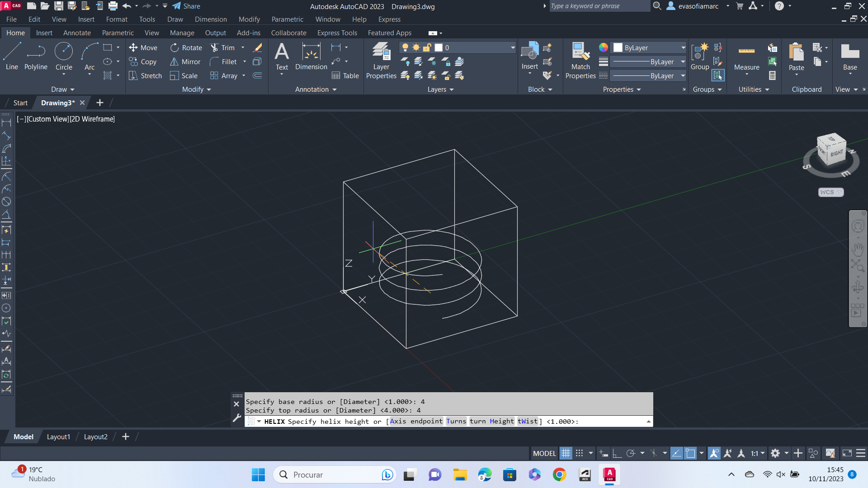868x488 pixels.
Task: Switch to the Layout1 tab
Action: 58,437
